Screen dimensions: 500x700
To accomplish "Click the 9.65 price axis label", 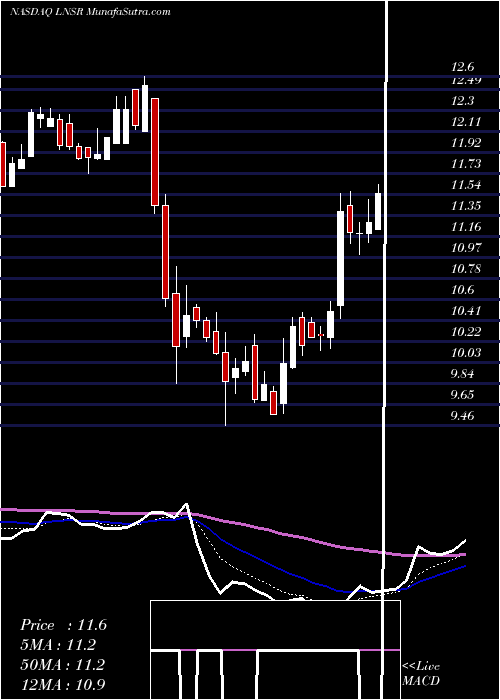I will (x=463, y=395).
